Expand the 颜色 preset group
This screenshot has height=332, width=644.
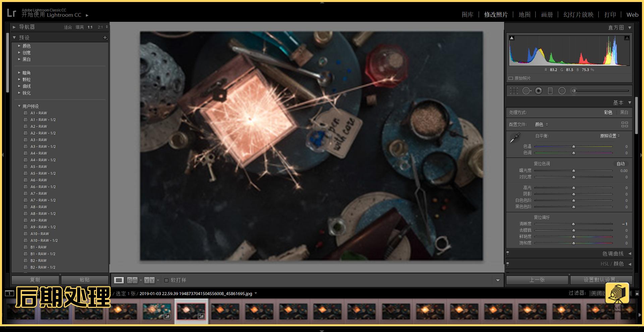pyautogui.click(x=19, y=46)
